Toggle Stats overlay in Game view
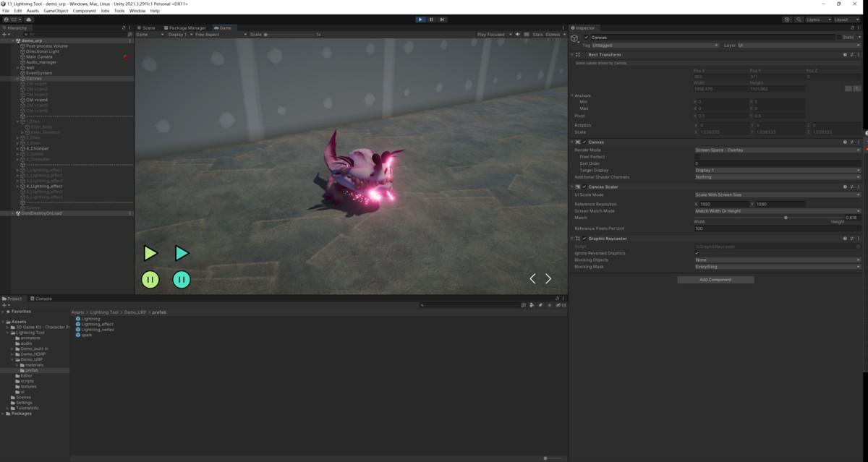The height and width of the screenshot is (462, 868). [537, 34]
